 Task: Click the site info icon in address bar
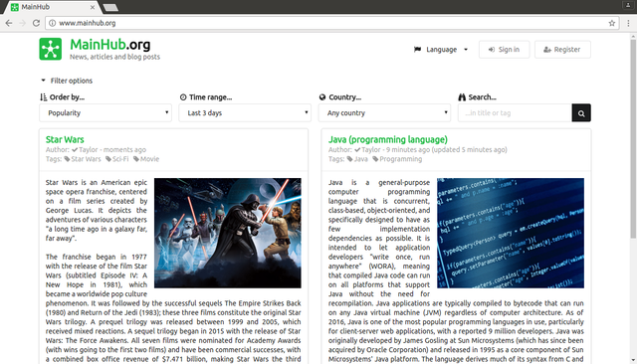(x=53, y=23)
